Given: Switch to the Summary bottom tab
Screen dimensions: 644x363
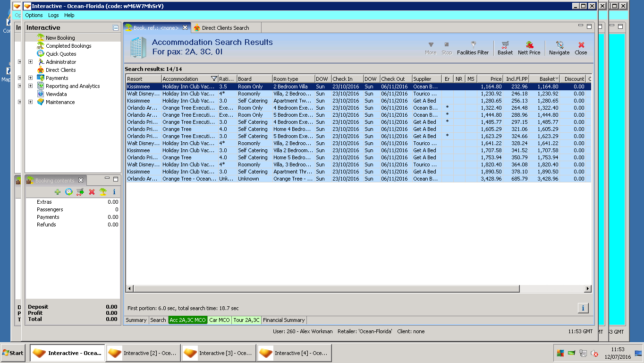Looking at the screenshot, I should [x=136, y=320].
